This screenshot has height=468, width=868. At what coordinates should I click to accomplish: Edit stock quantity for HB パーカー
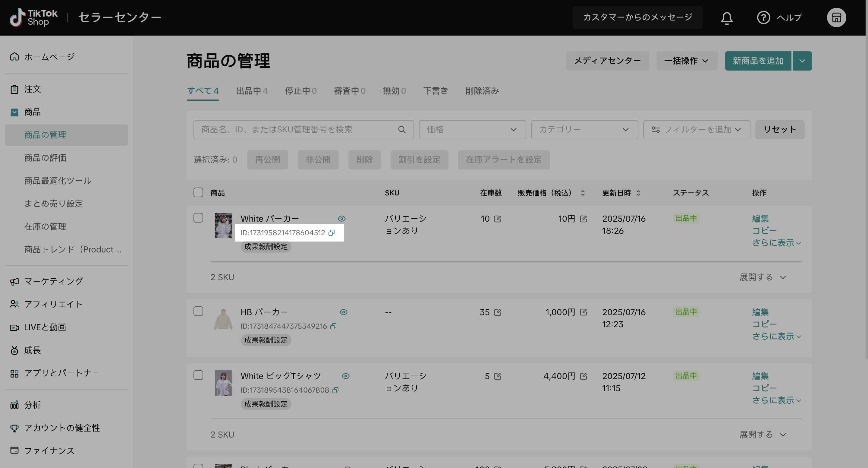497,312
